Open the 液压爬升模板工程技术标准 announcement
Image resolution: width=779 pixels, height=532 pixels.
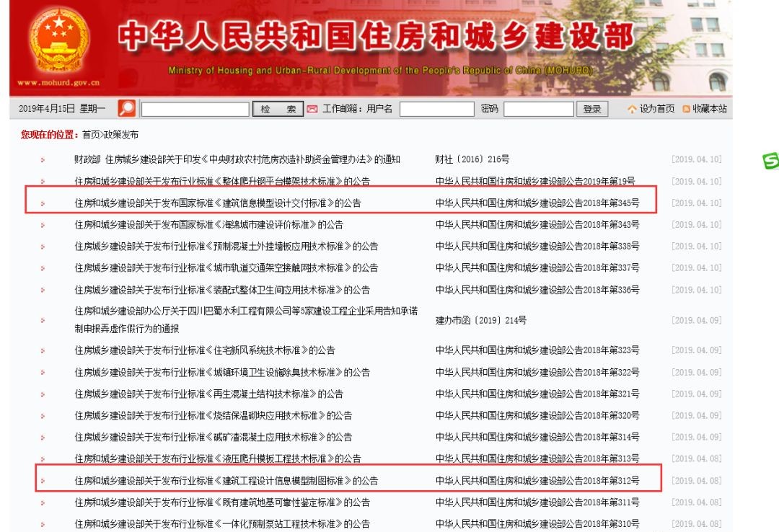click(218, 458)
